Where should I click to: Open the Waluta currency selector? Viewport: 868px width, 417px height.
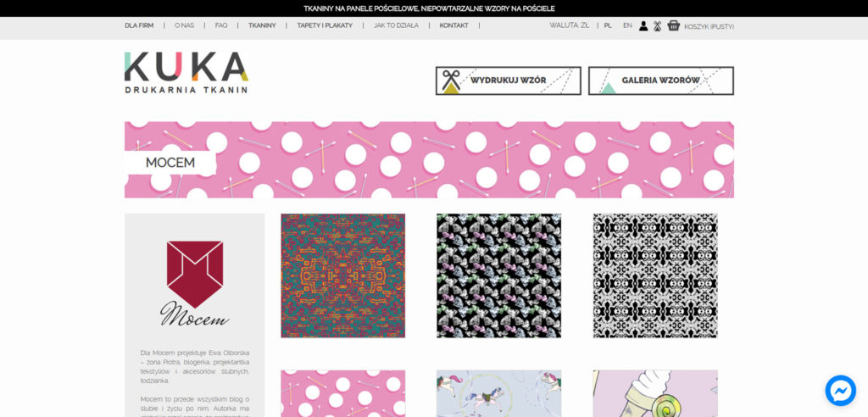[x=569, y=25]
